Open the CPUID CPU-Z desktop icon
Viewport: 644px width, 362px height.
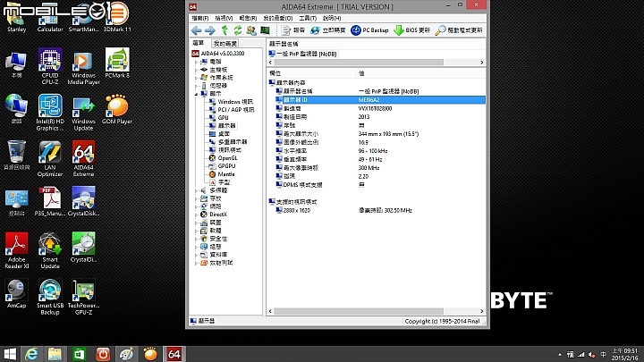click(x=50, y=66)
